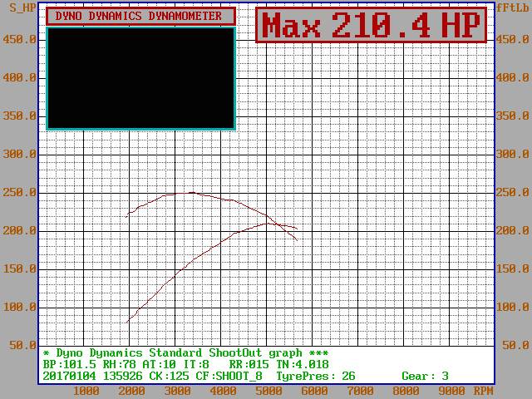The height and width of the screenshot is (399, 532).
Task: Click the TN:4.018 value
Action: point(302,364)
